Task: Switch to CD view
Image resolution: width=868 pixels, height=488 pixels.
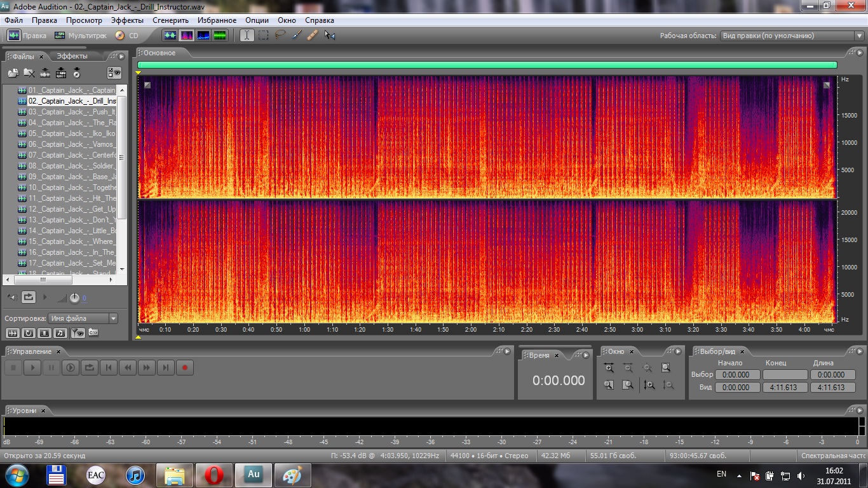Action: 126,36
